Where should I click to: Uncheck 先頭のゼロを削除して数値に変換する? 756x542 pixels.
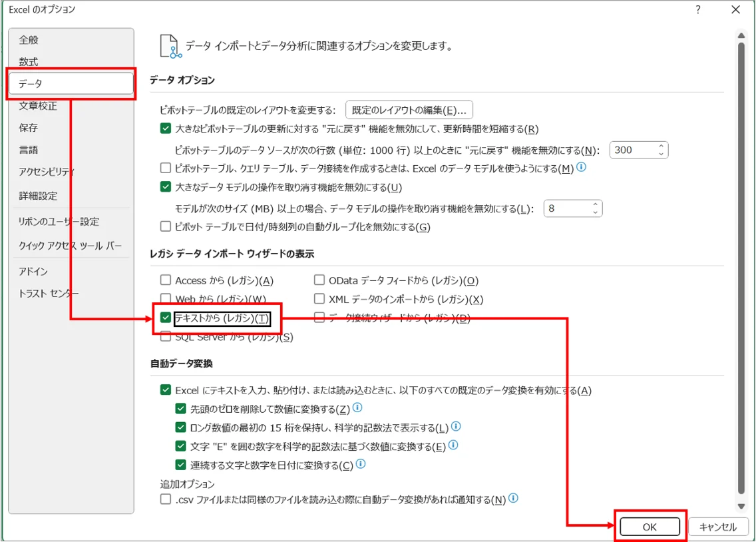(181, 409)
